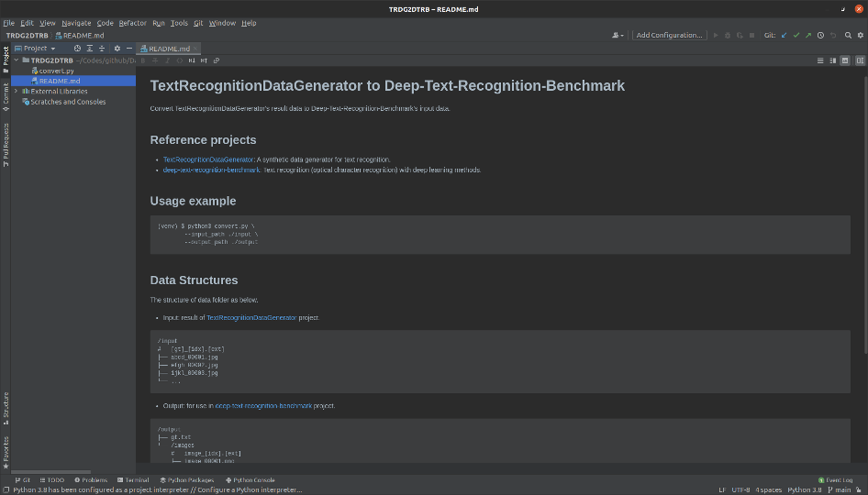Open the deep-text-recognition-benchmark link under Reference projects

click(x=211, y=170)
